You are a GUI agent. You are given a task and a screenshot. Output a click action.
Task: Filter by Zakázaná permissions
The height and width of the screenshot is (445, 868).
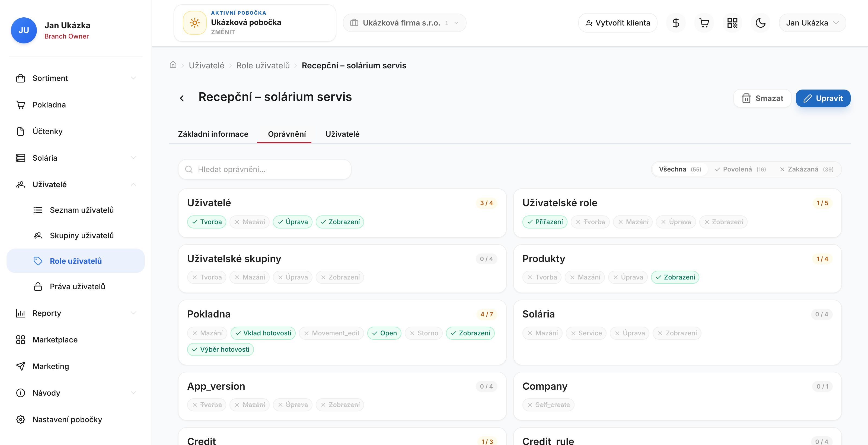tap(807, 169)
